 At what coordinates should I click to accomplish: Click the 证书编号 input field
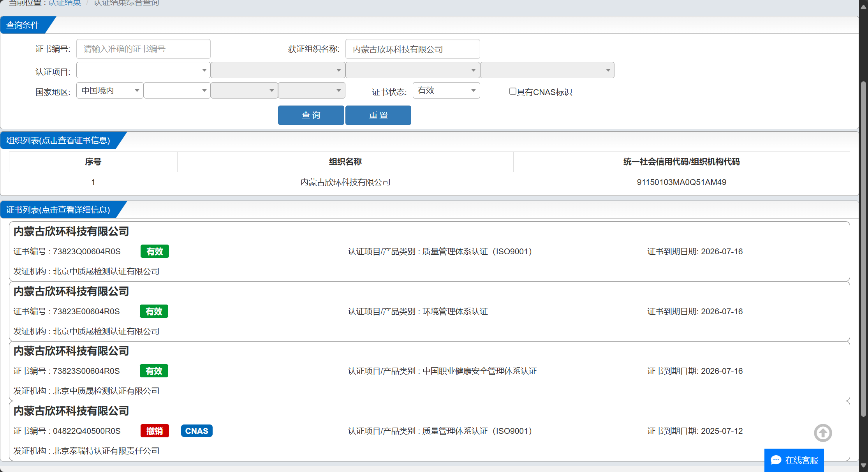[143, 49]
